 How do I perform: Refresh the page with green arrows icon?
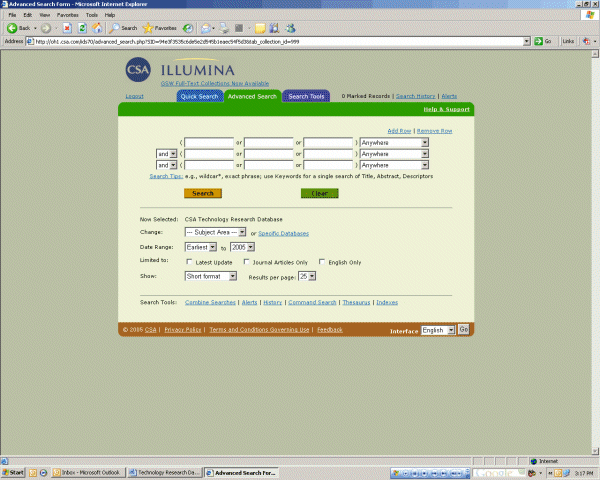82,28
